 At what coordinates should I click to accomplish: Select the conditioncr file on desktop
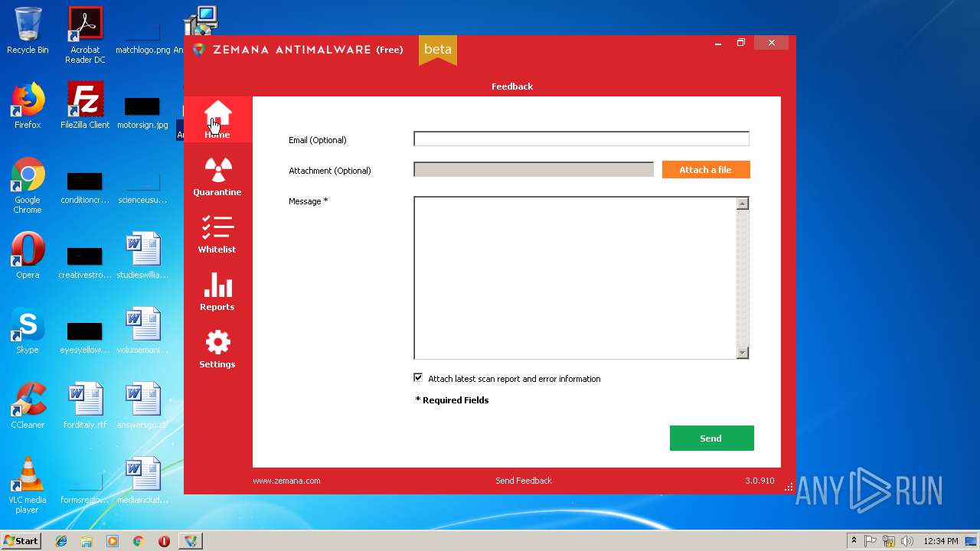(85, 188)
